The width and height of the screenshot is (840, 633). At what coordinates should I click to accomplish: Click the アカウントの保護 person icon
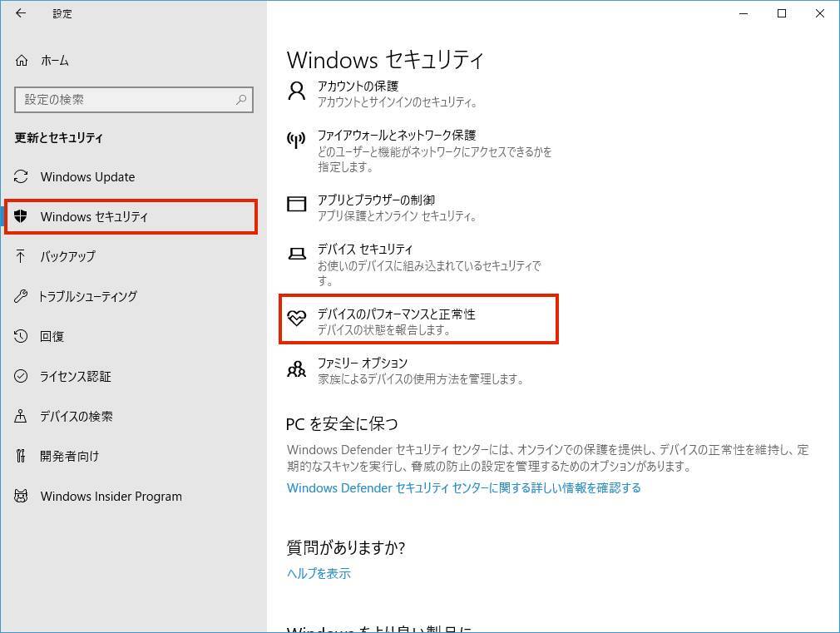click(x=297, y=91)
